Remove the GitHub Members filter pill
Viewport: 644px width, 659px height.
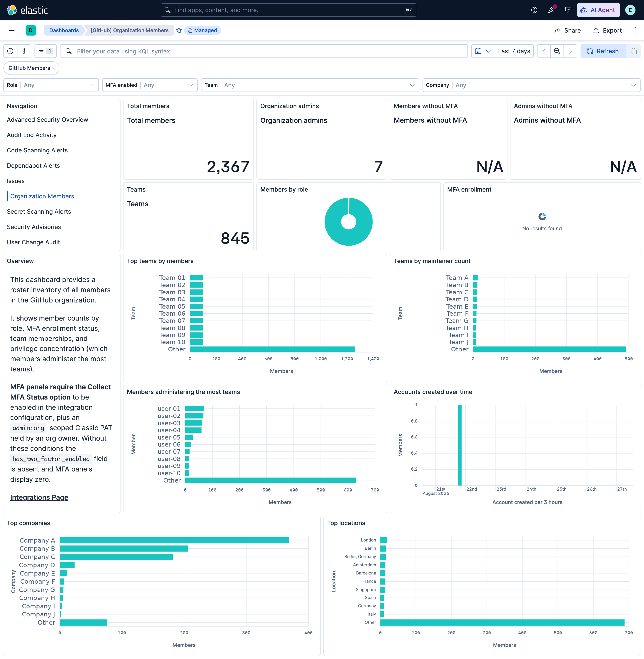pos(53,68)
